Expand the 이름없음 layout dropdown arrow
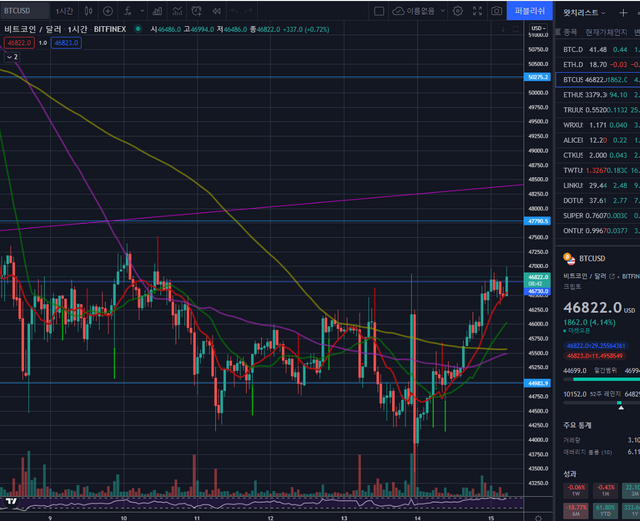The height and width of the screenshot is (521, 640). coord(442,11)
